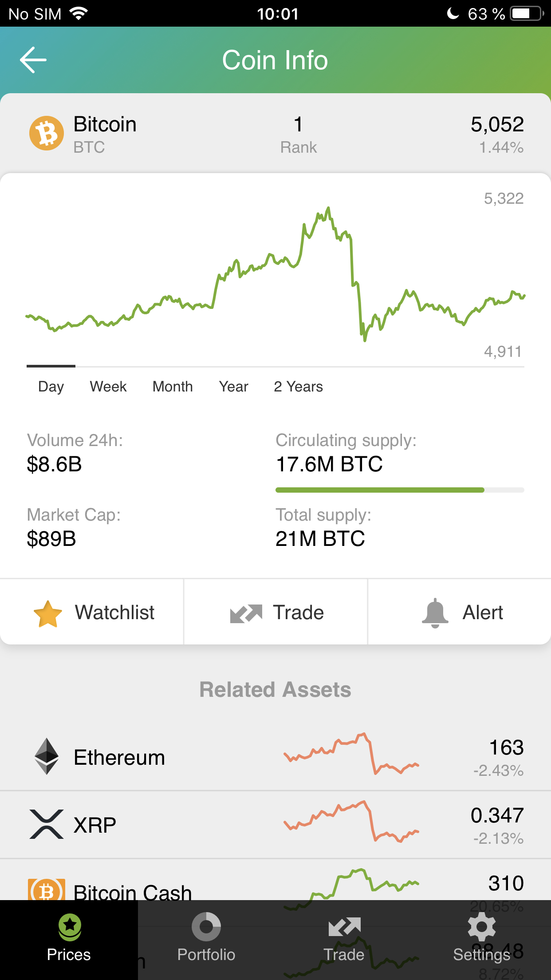Viewport: 551px width, 980px height.
Task: Tap the Trade icon in bottom bar
Action: point(344,927)
